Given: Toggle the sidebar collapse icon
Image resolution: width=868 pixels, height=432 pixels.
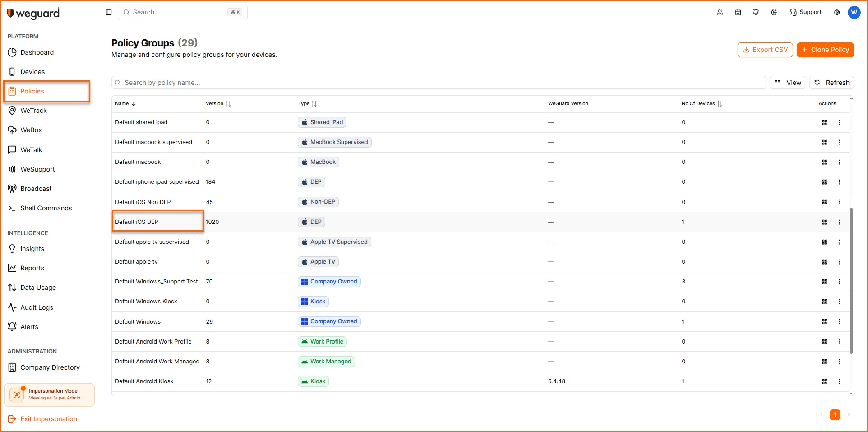Looking at the screenshot, I should (109, 12).
